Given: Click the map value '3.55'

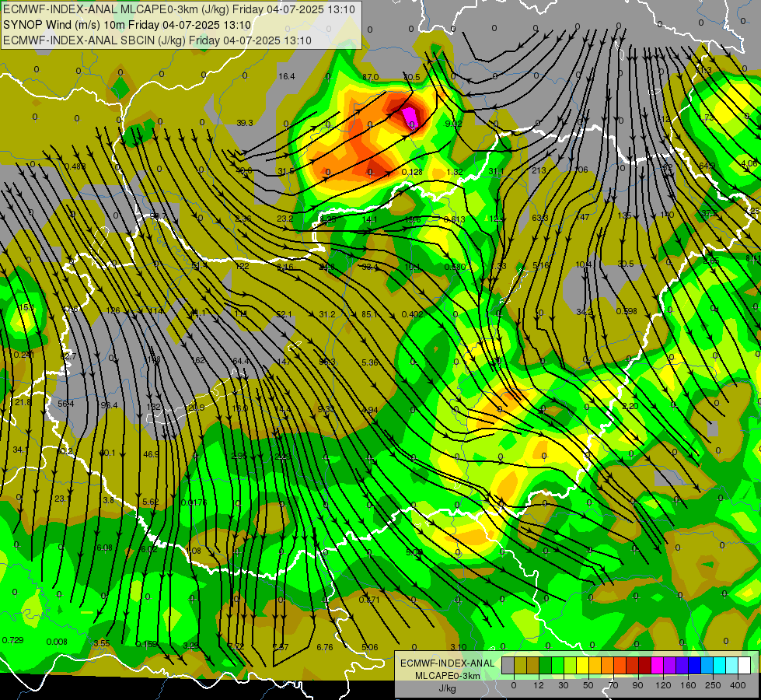Looking at the screenshot, I should coord(101,643).
